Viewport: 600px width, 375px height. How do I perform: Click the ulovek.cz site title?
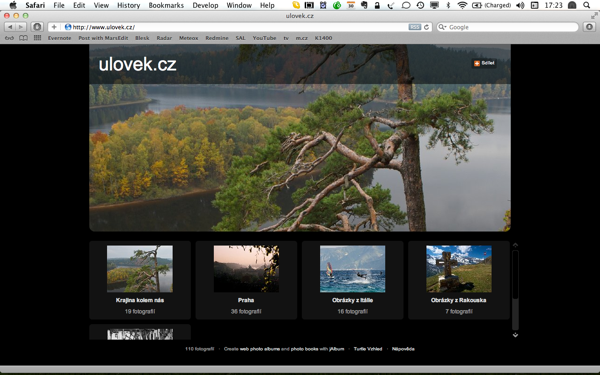pos(137,64)
